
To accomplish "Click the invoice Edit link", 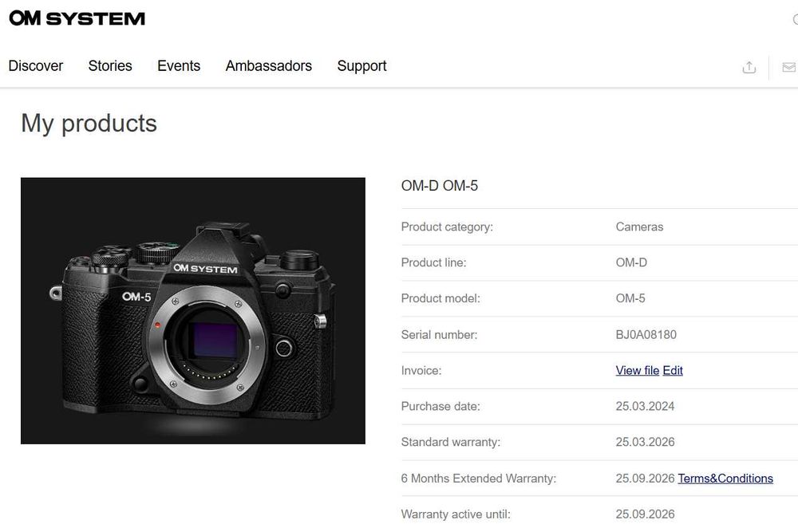I will pos(673,370).
